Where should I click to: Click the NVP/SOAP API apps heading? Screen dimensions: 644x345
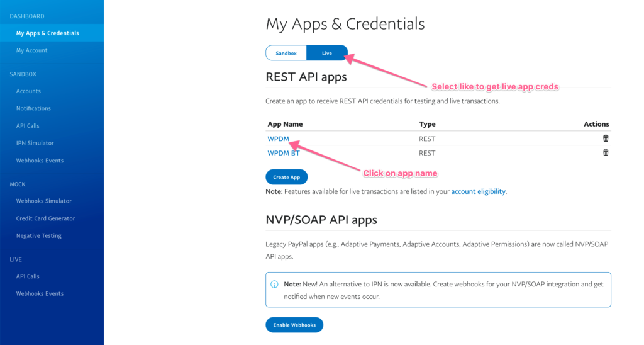pos(321,220)
